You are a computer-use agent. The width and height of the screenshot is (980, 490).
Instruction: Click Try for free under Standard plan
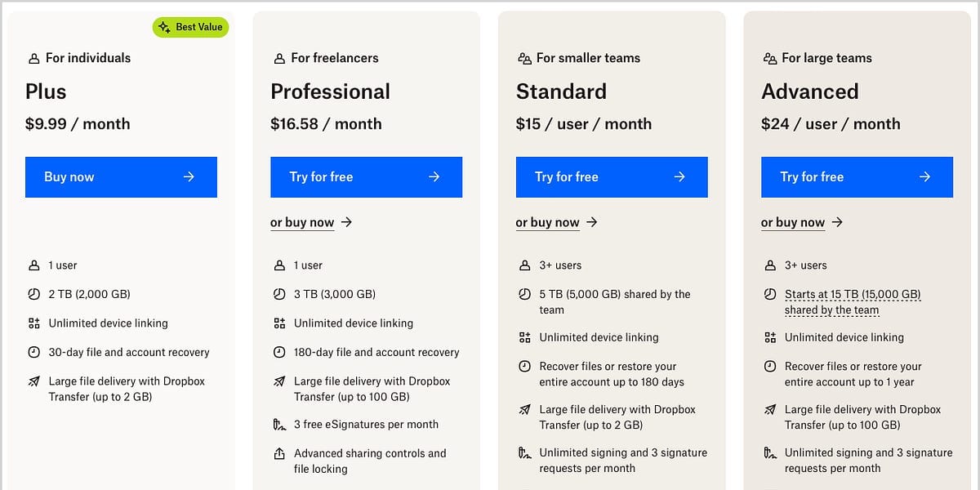(x=611, y=177)
